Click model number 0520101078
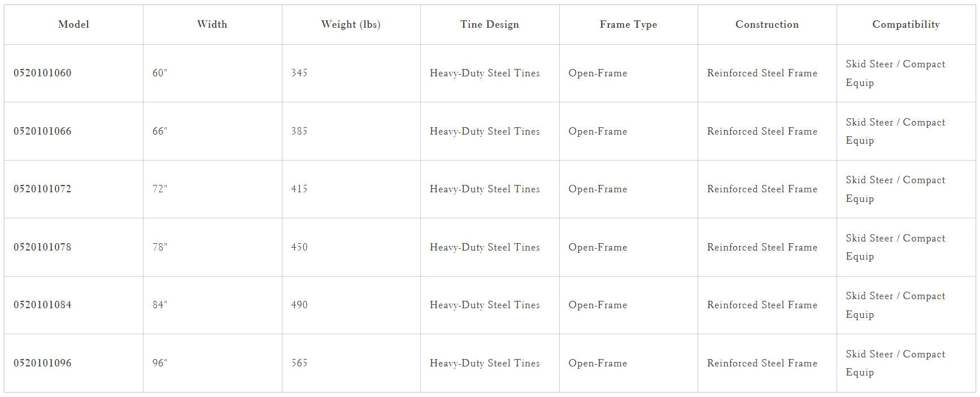This screenshot has height=397, width=980. click(x=42, y=247)
